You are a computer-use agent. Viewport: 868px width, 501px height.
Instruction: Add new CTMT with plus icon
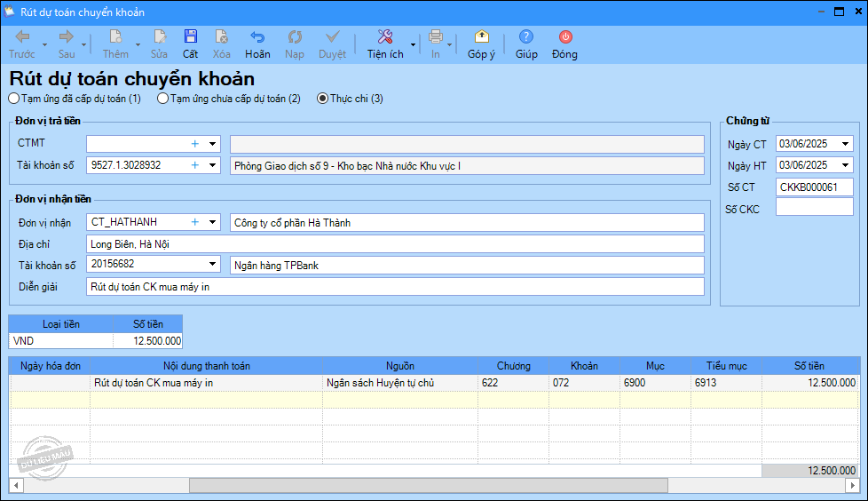195,144
